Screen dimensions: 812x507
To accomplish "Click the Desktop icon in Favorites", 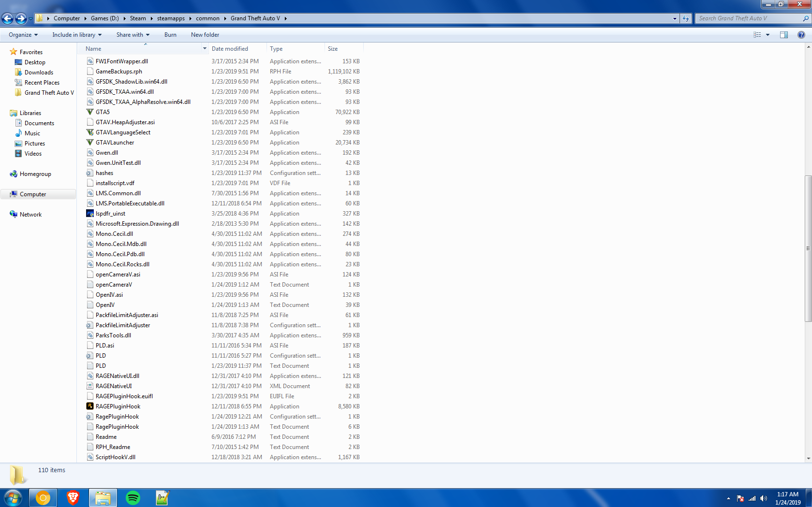I will point(18,62).
